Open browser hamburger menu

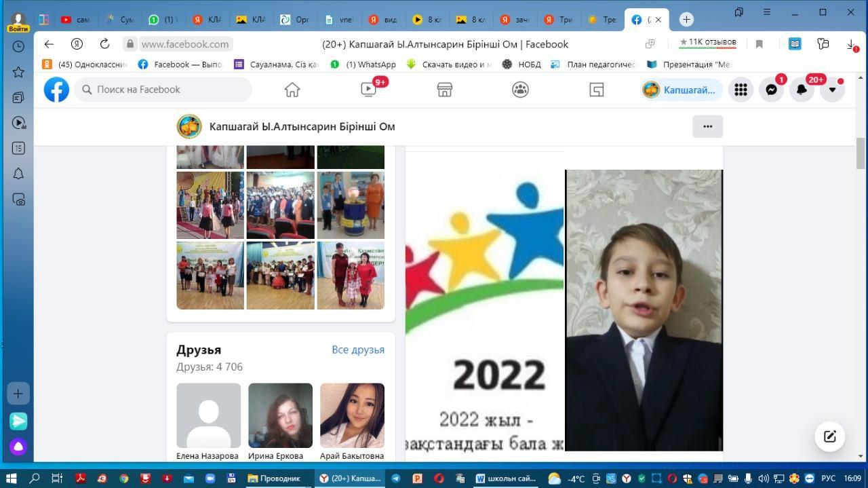(x=766, y=12)
